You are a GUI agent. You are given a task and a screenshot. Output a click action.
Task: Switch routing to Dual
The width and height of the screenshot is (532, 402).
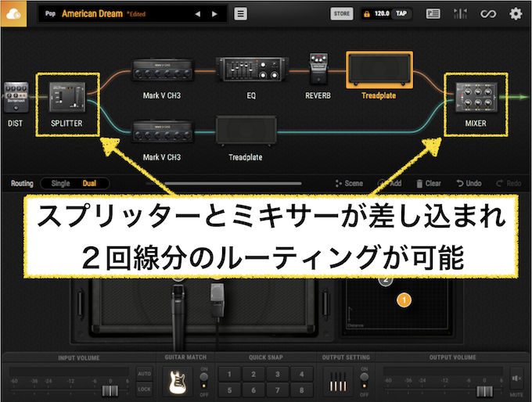89,183
